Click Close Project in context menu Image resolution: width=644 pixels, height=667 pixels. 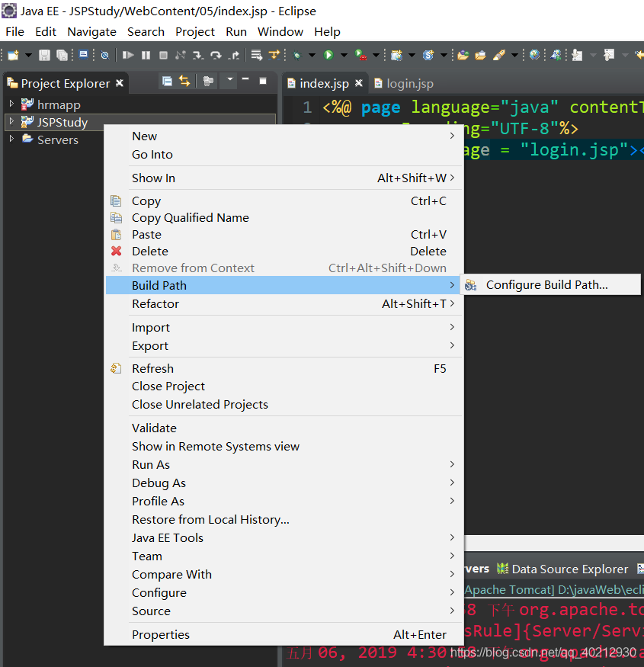[284, 386]
